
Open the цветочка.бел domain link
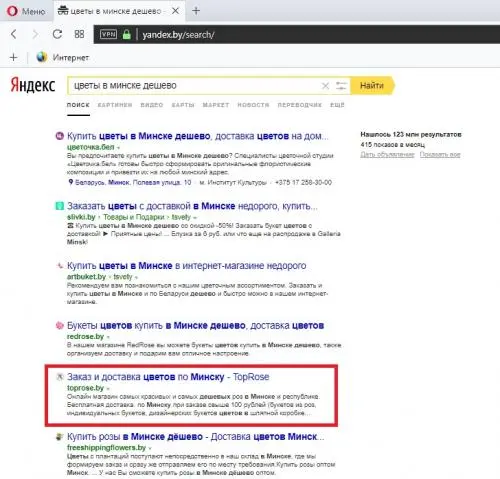(90, 147)
